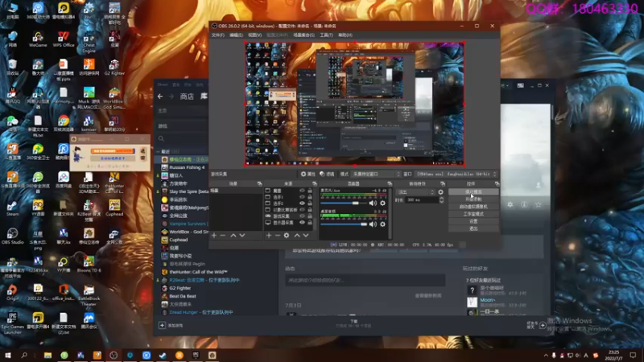
Task: Click the 300 ms duration input field
Action: coord(422,200)
